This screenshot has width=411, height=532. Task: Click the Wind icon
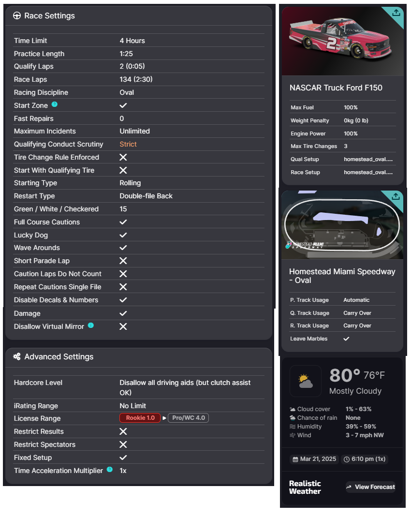pyautogui.click(x=293, y=435)
